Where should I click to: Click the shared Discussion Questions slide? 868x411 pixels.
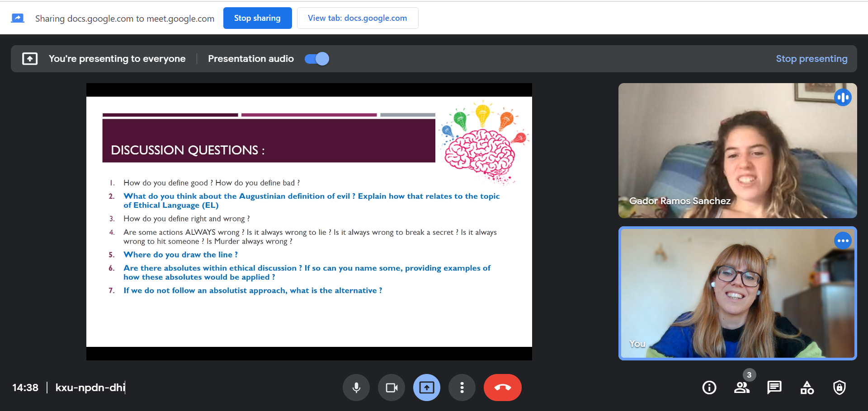click(x=309, y=222)
